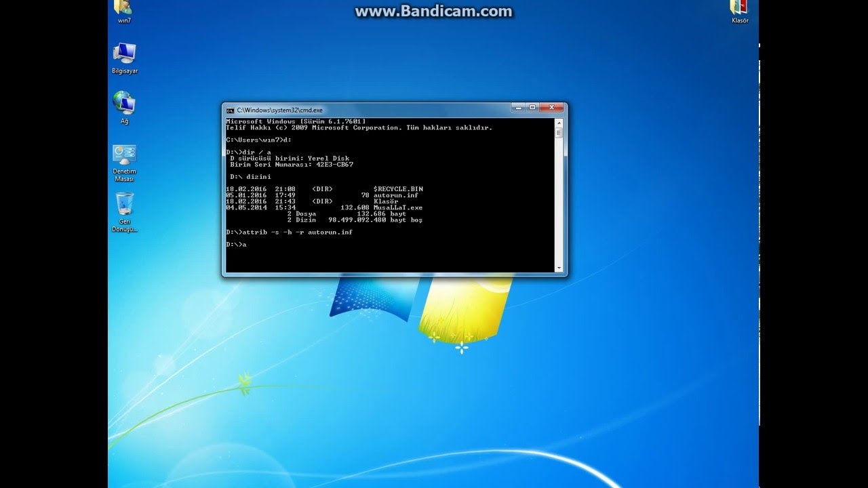Image resolution: width=868 pixels, height=488 pixels.
Task: Click the 'C:\Users\win7>d:' command line
Action: click(x=258, y=140)
